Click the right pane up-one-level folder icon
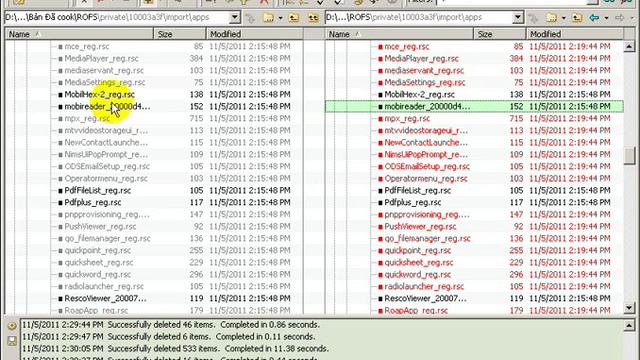Screen dimensions: 640x360 coord(577,18)
